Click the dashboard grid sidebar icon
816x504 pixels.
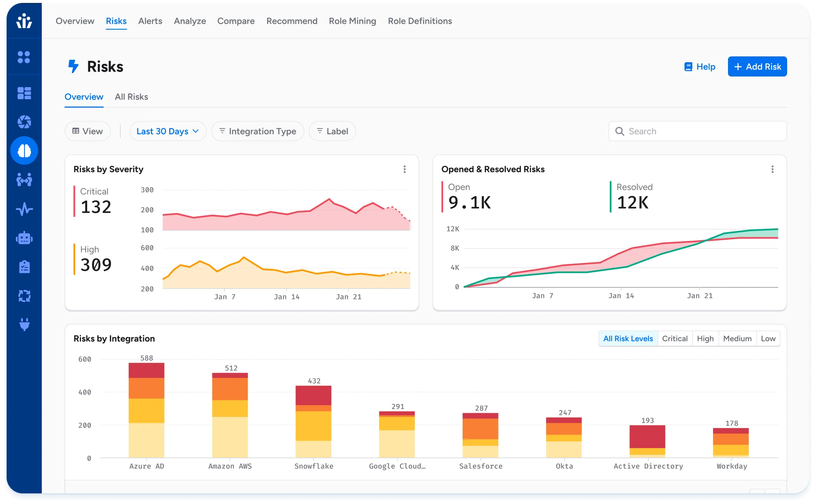pyautogui.click(x=24, y=93)
